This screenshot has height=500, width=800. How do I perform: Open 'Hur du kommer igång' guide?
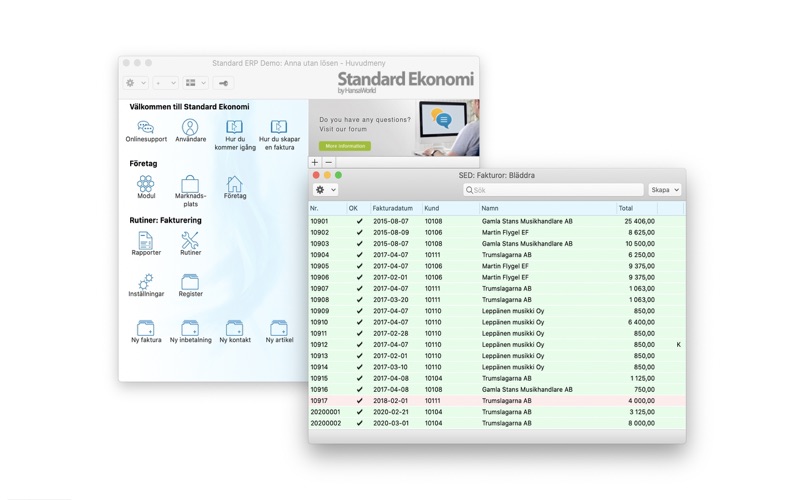click(x=235, y=127)
